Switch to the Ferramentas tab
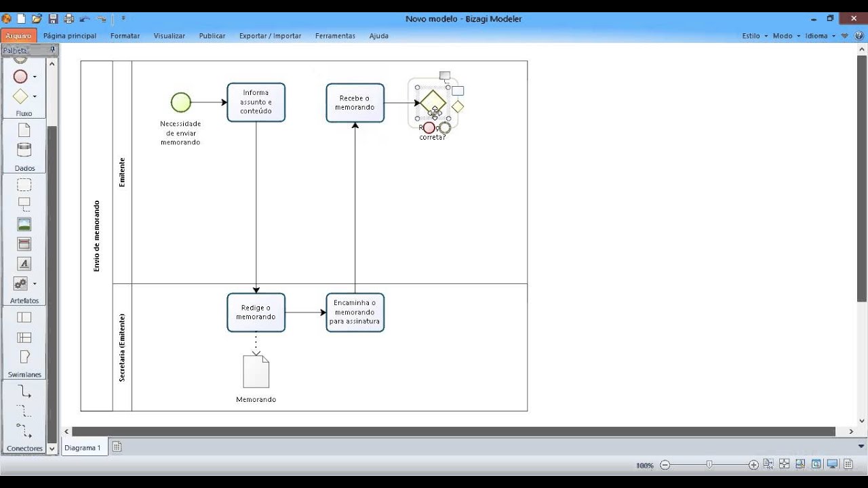The image size is (868, 488). tap(335, 36)
